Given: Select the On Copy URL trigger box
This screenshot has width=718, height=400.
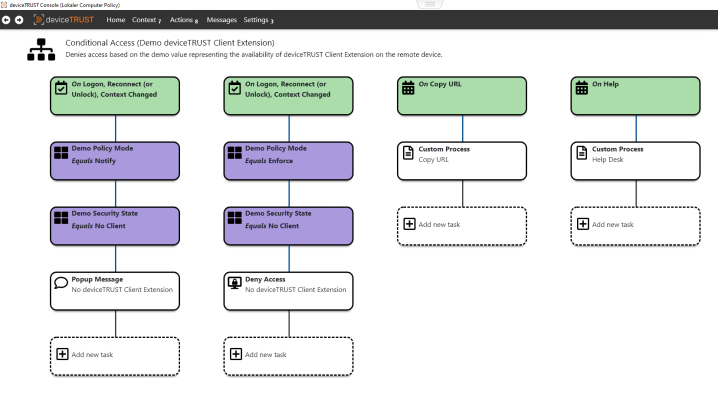Looking at the screenshot, I should (462, 96).
